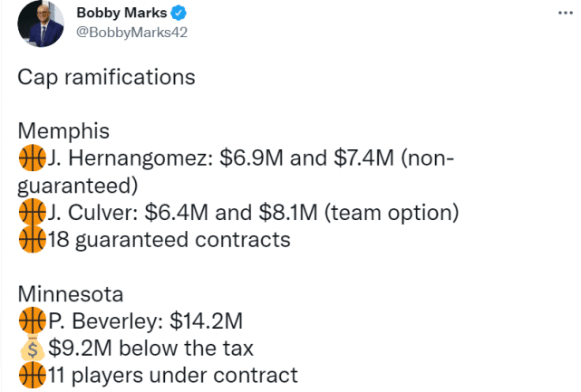Click the 'Memphis' team heading
581x392 pixels.
click(x=63, y=132)
